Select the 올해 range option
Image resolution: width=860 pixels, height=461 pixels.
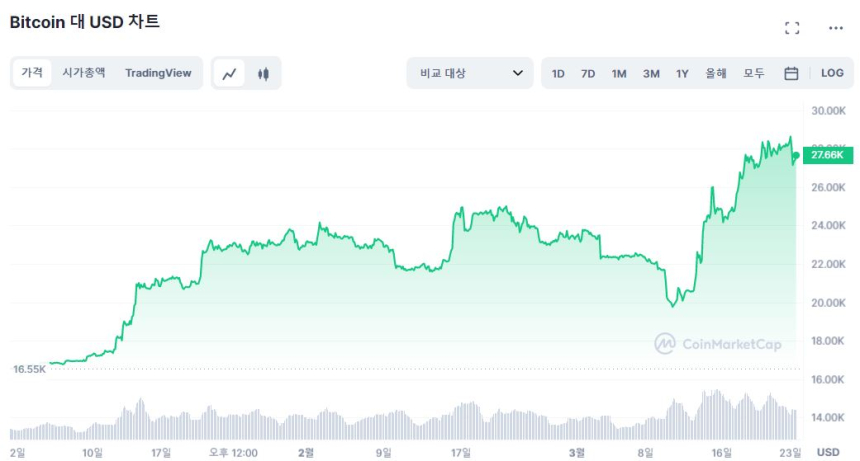click(x=716, y=73)
